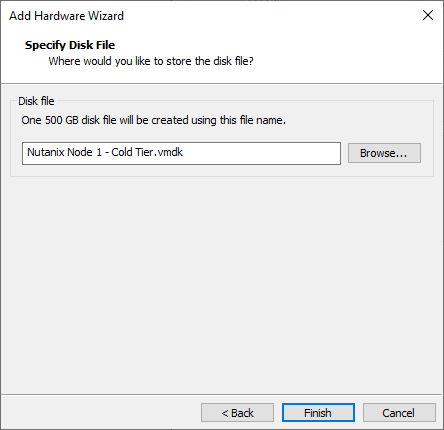Viewport: 444px width, 430px height.
Task: Open file browser to choose disk location
Action: [x=384, y=153]
